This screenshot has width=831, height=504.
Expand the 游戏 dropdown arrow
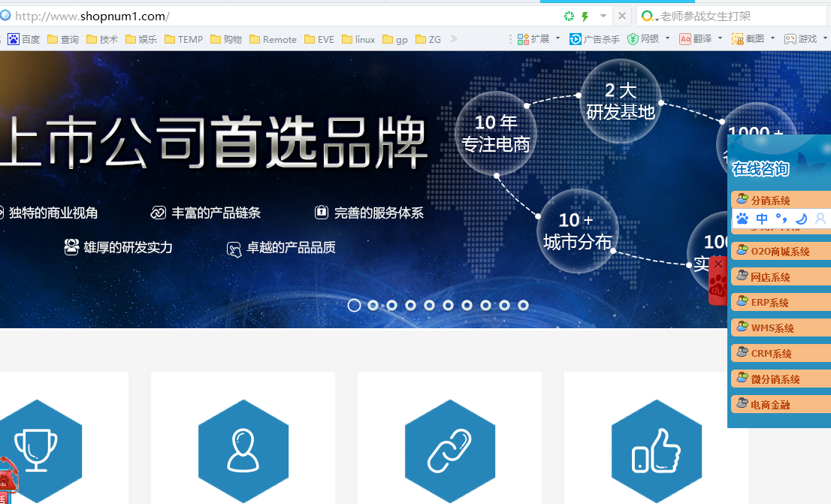(x=825, y=38)
